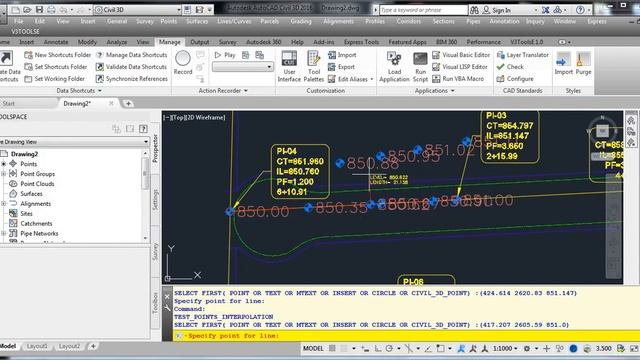Open the action macro name dropdown
The height and width of the screenshot is (360, 640).
[243, 67]
